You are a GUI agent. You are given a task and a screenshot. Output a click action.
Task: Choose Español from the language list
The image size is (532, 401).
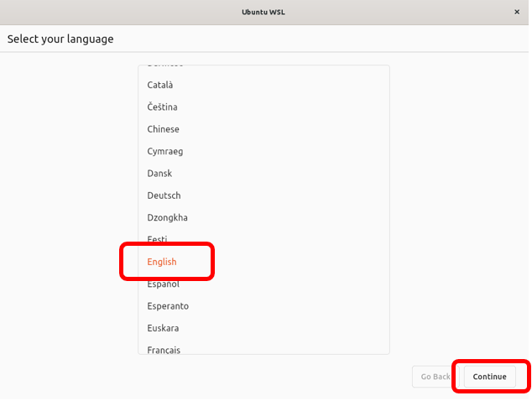point(263,284)
